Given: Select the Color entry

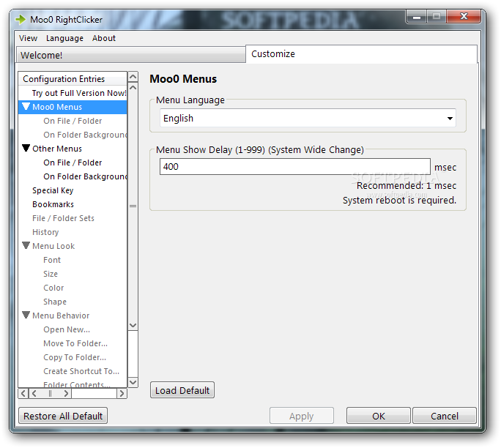Looking at the screenshot, I should pos(53,288).
